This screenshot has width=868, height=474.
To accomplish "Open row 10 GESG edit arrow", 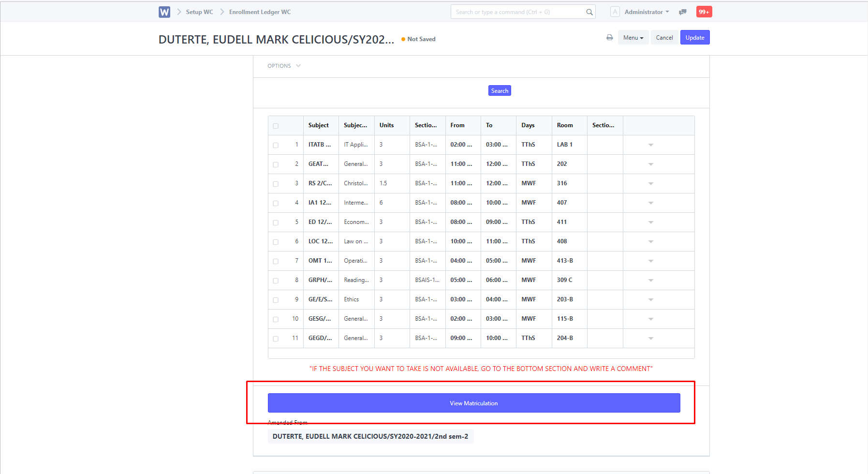I will pyautogui.click(x=651, y=319).
